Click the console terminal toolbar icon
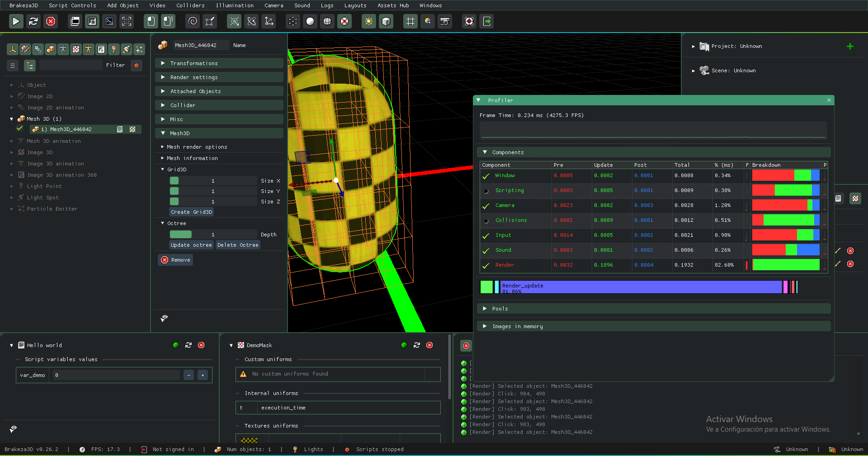 coord(109,21)
